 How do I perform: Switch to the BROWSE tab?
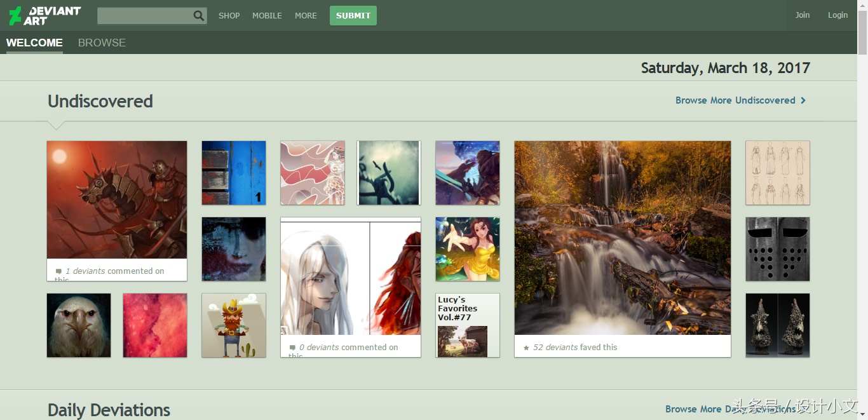pyautogui.click(x=102, y=43)
